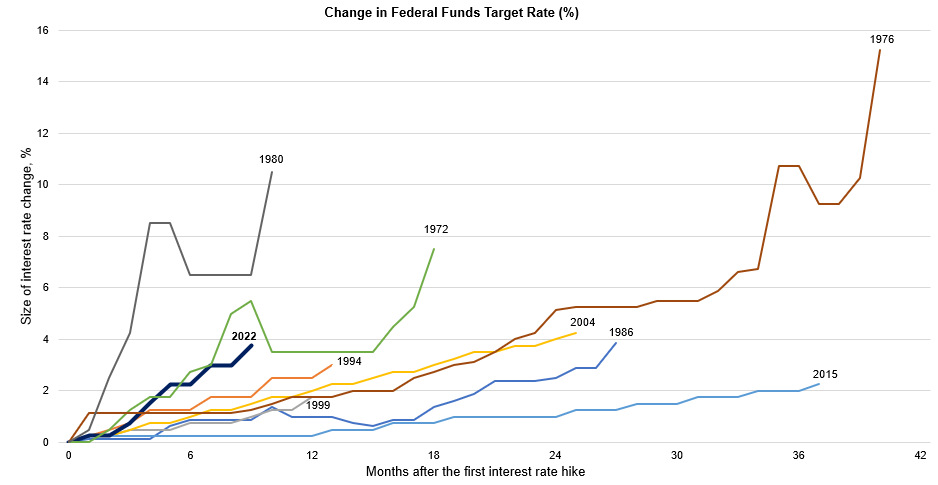The height and width of the screenshot is (485, 938).
Task: Click the 16 tick on the y-axis
Action: pyautogui.click(x=43, y=30)
